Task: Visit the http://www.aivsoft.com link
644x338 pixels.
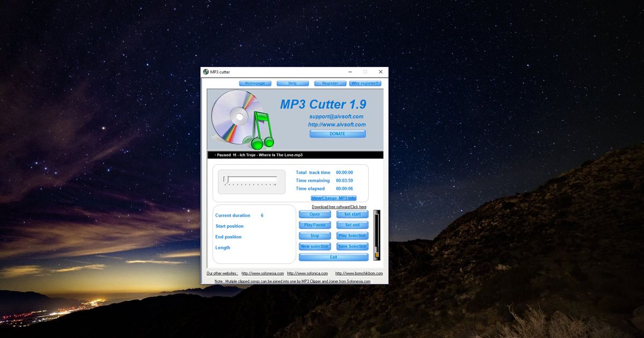Action: coord(336,124)
